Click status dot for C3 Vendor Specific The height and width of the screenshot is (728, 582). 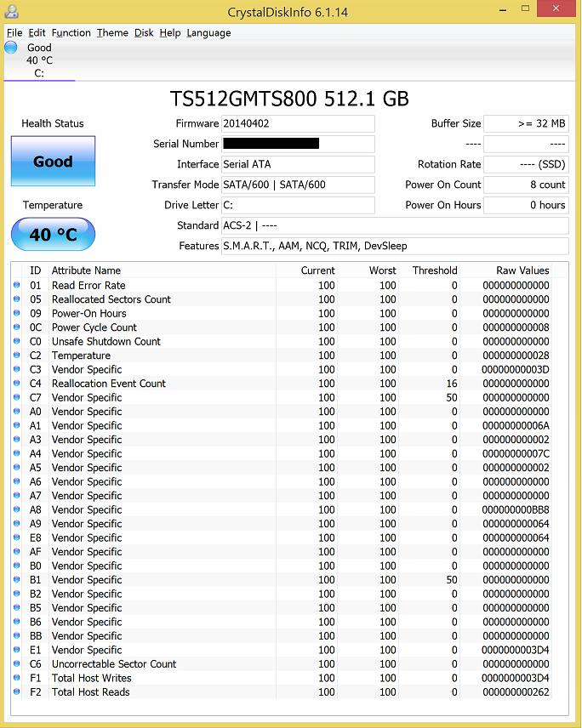tap(17, 369)
